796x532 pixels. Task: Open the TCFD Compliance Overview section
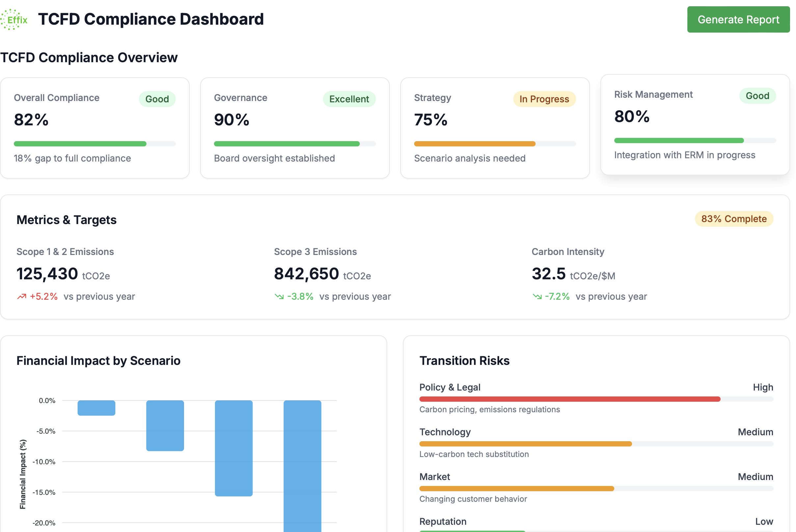tap(89, 57)
